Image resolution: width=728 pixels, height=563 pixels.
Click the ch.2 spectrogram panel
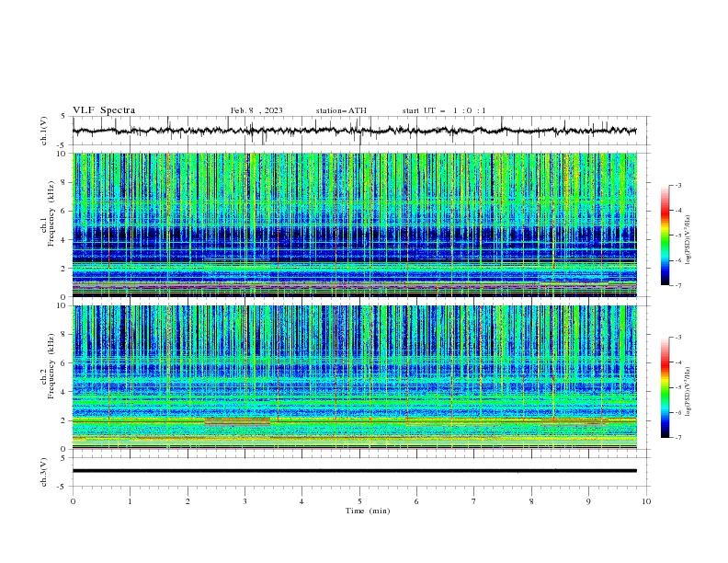coord(355,377)
